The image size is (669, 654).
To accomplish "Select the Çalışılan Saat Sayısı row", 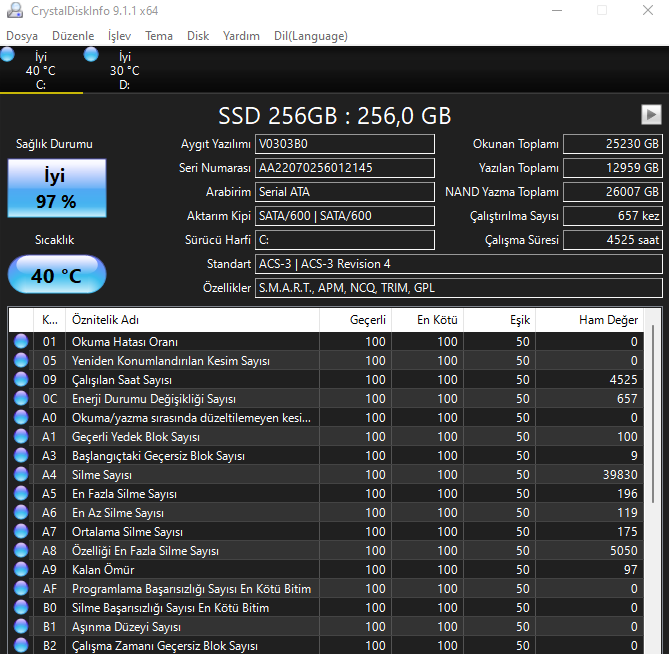I will point(326,380).
